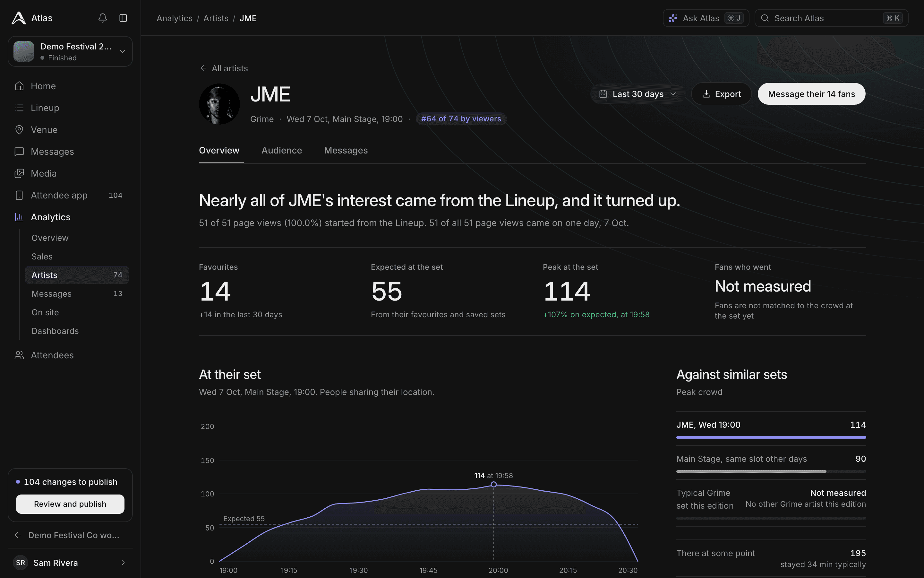924x578 pixels.
Task: Click the 114 at 19:58 peak marker
Action: click(x=494, y=484)
